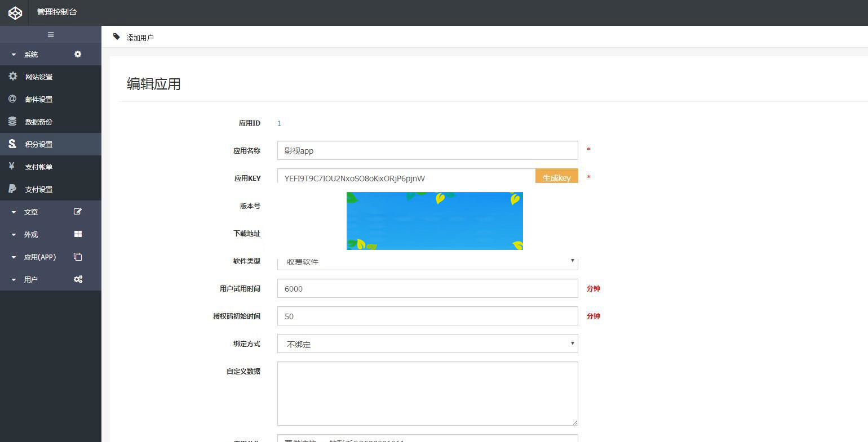Open the 用户 menu in the sidebar

31,279
